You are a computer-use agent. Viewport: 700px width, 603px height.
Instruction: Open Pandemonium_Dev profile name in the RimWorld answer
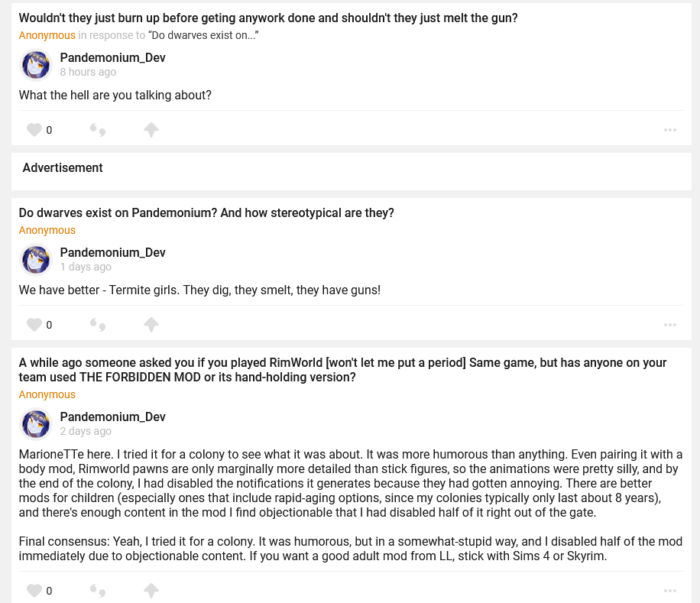pyautogui.click(x=112, y=417)
